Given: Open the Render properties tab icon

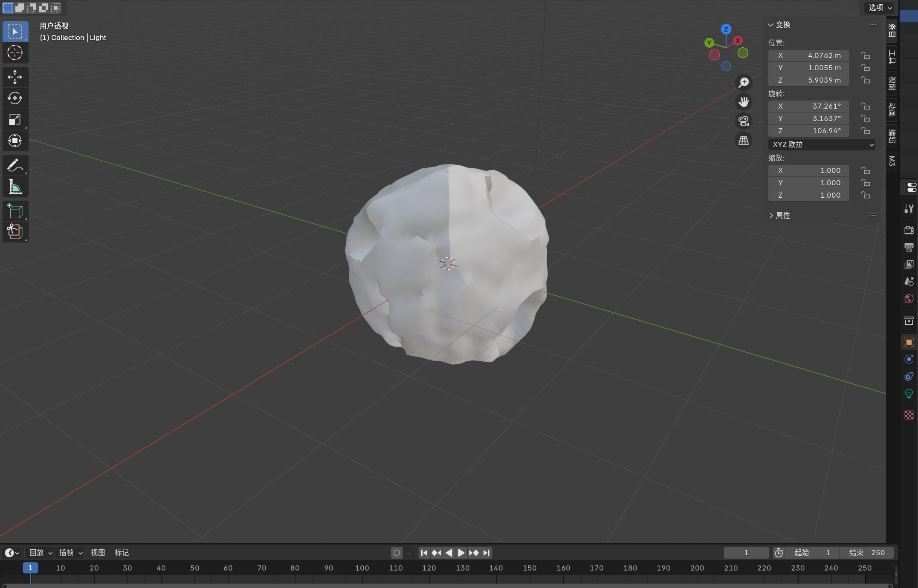Looking at the screenshot, I should pos(909,230).
